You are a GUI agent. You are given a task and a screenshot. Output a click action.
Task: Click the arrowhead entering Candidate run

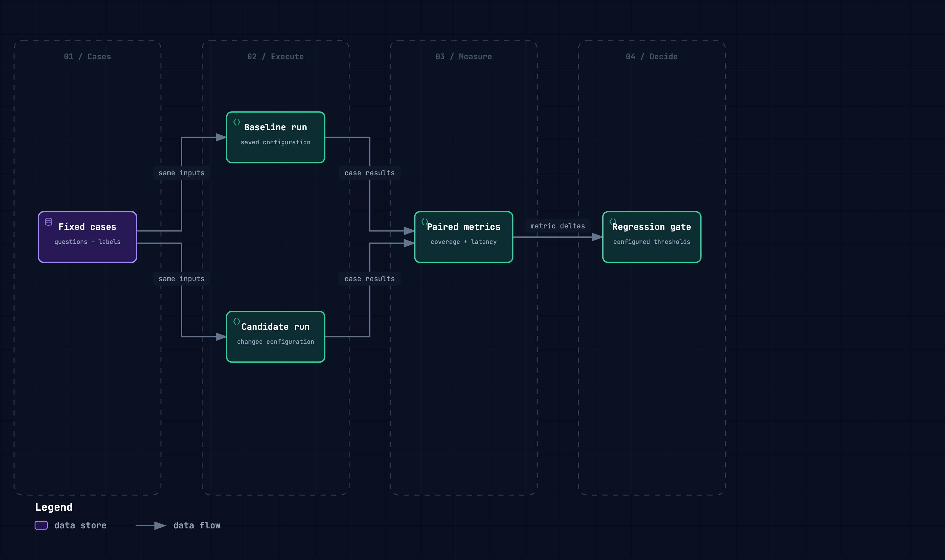click(x=221, y=337)
